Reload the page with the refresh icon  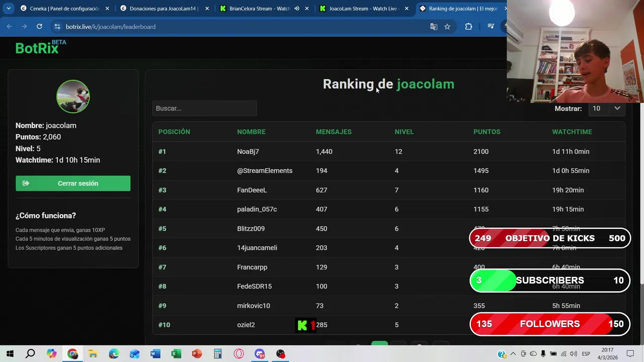tap(39, 27)
